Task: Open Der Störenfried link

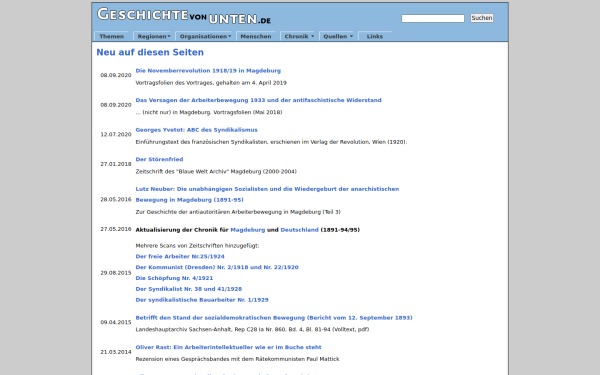Action: click(159, 160)
